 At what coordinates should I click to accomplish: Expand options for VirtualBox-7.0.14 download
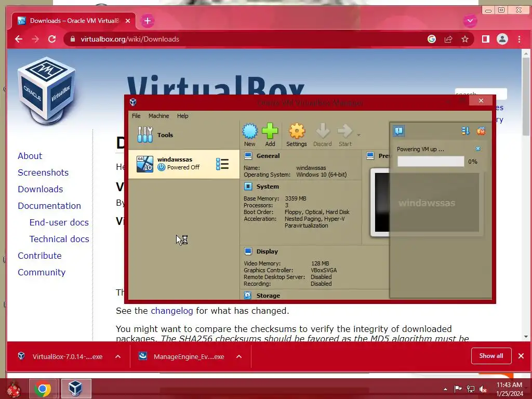point(118,356)
